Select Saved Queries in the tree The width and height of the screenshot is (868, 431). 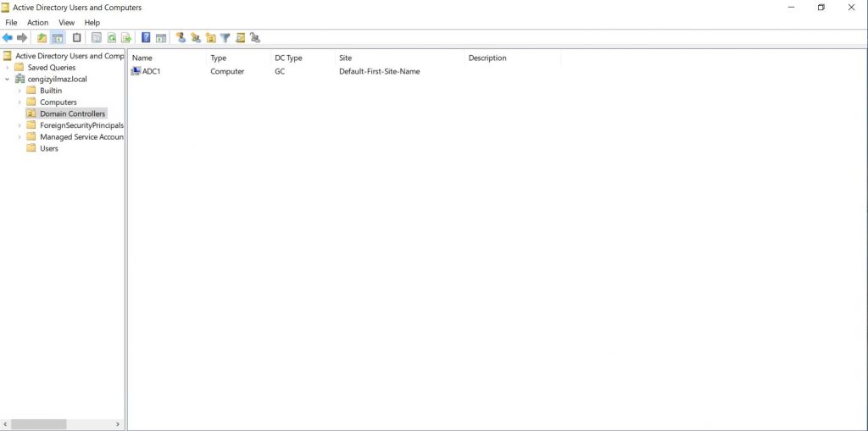tap(52, 68)
